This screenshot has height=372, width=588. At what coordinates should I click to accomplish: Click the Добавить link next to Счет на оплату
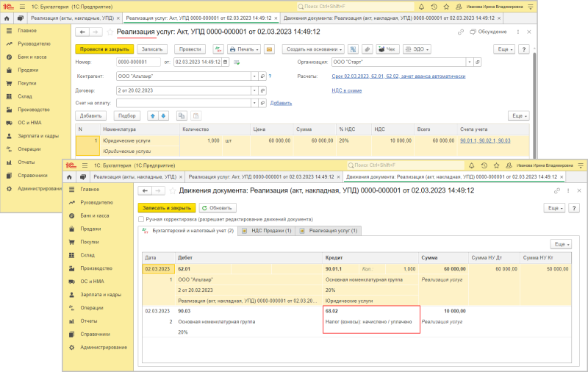coord(281,103)
